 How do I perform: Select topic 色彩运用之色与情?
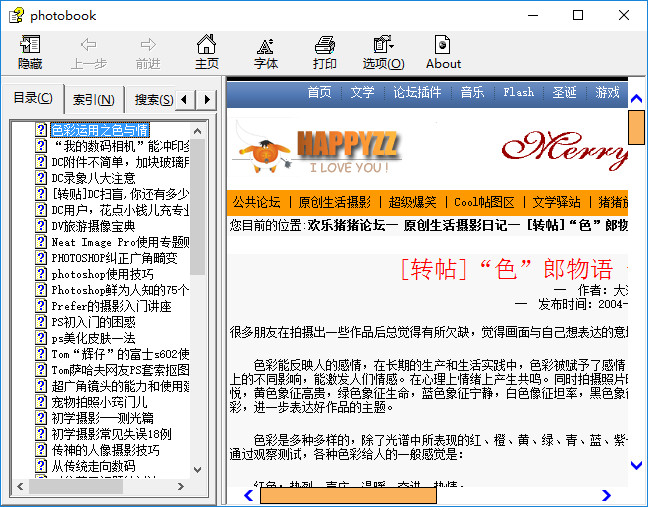pos(100,130)
